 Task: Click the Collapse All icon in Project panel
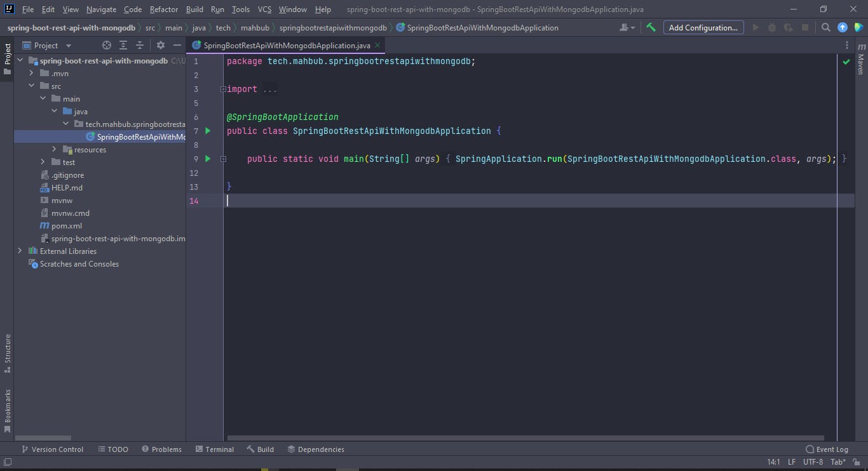(140, 45)
